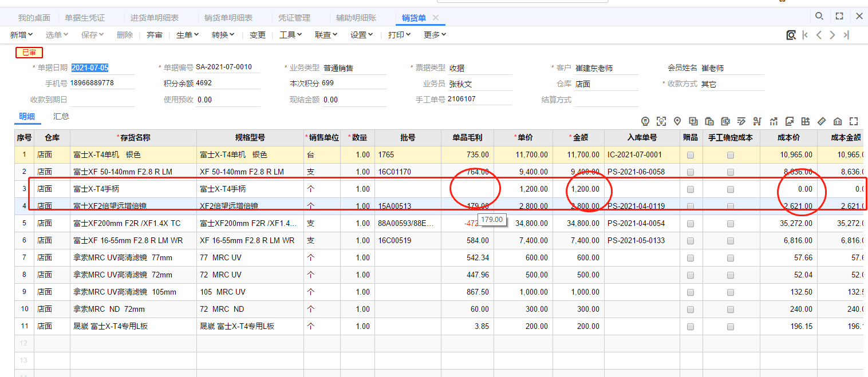Click the 变更 button
The image size is (868, 377).
[x=258, y=35]
